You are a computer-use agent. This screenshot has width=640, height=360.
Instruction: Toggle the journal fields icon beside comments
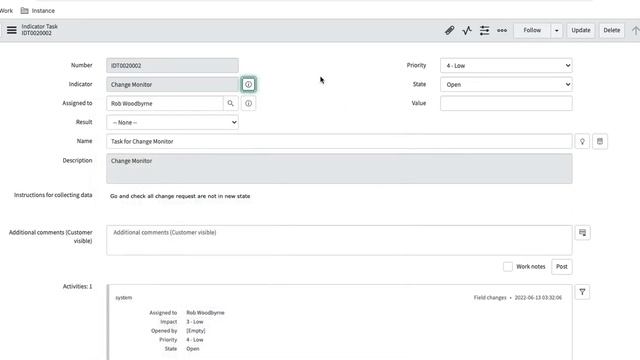[x=582, y=233]
